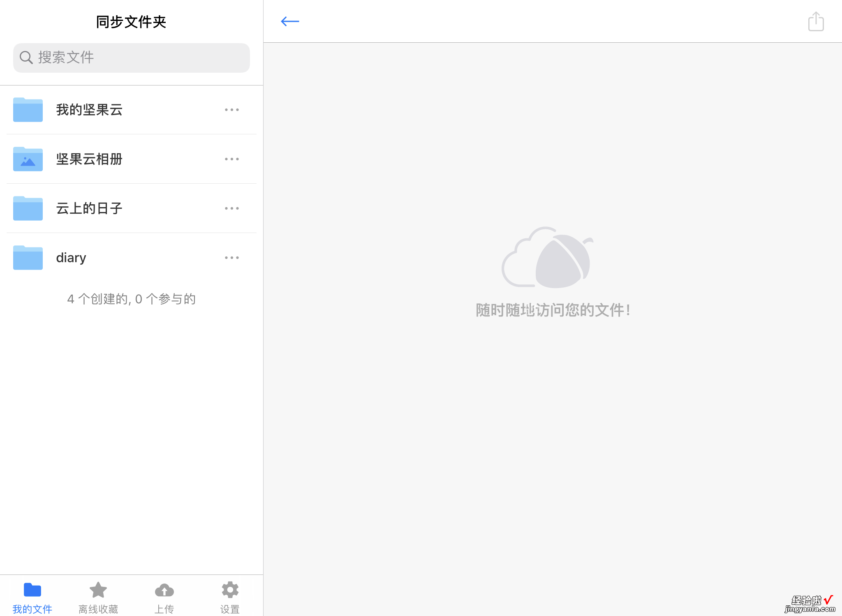The height and width of the screenshot is (616, 842).
Task: Open more options for diary
Action: coord(232,258)
